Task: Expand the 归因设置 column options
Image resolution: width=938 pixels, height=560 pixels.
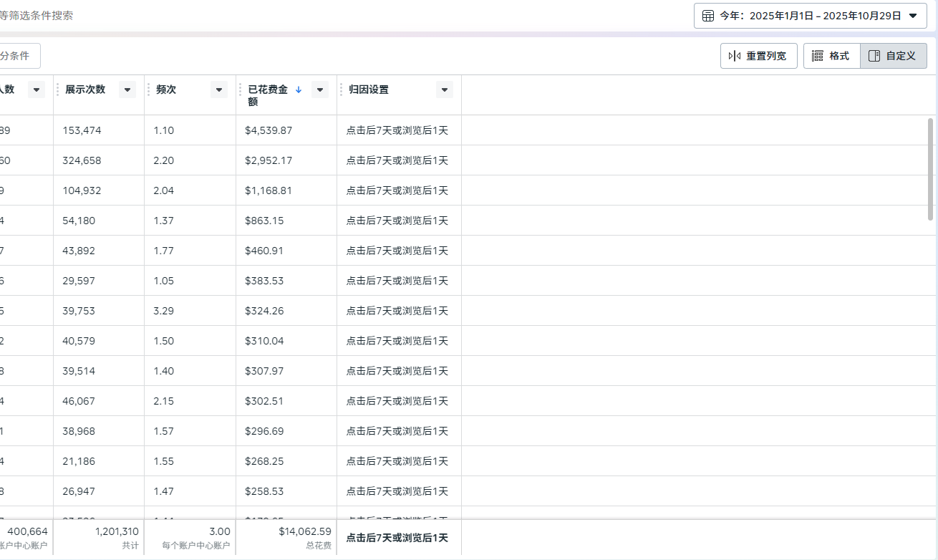Action: pos(445,90)
